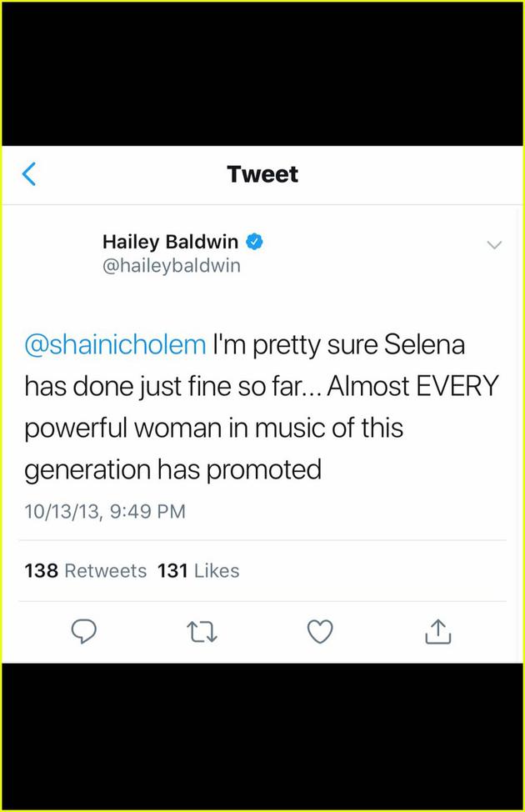This screenshot has width=525, height=812.
Task: Open Hailey Baldwin's profile name
Action: tap(170, 242)
